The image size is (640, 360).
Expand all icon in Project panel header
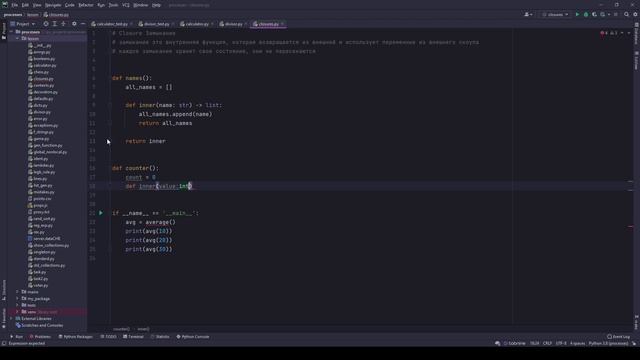pos(54,24)
